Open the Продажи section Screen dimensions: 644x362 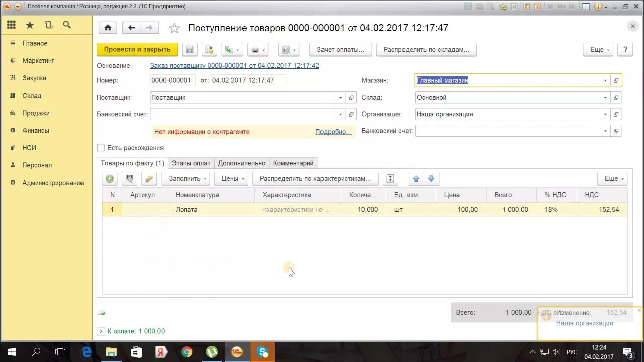(x=36, y=113)
